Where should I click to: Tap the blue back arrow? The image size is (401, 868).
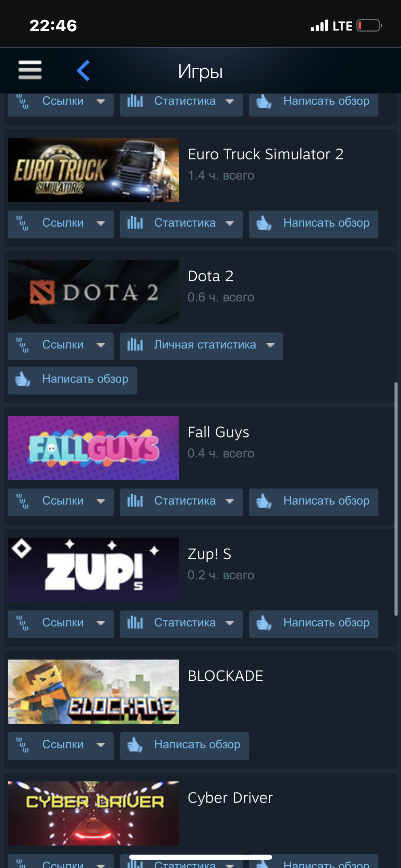point(83,71)
